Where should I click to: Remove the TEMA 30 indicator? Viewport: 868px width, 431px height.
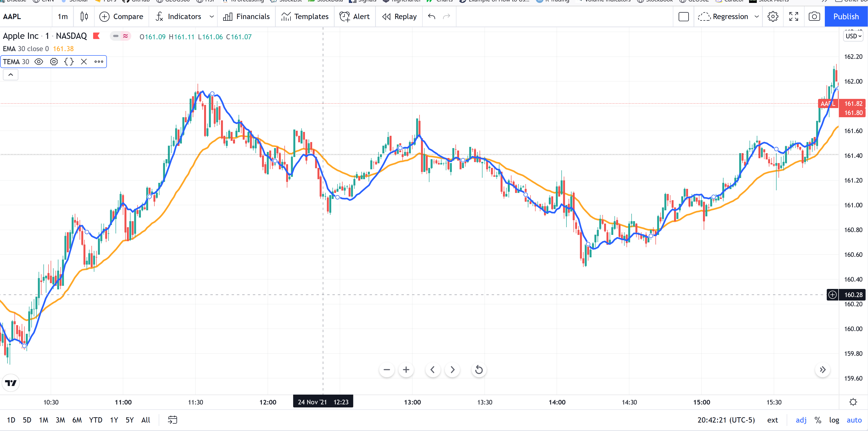click(x=84, y=62)
